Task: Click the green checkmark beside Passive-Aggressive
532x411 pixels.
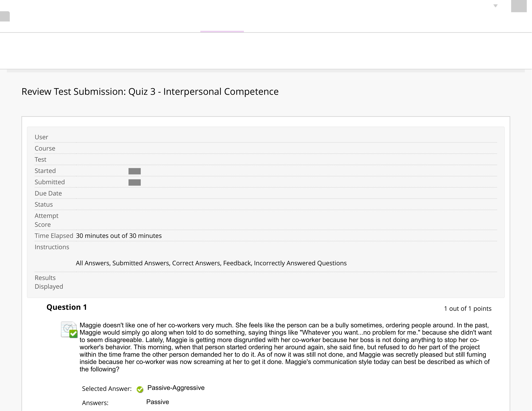Action: (x=140, y=390)
